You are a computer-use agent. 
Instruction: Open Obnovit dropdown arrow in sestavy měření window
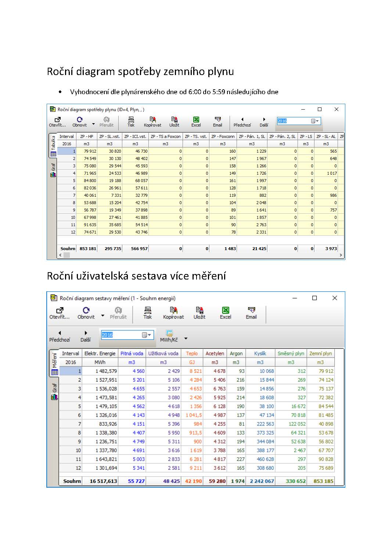click(103, 316)
